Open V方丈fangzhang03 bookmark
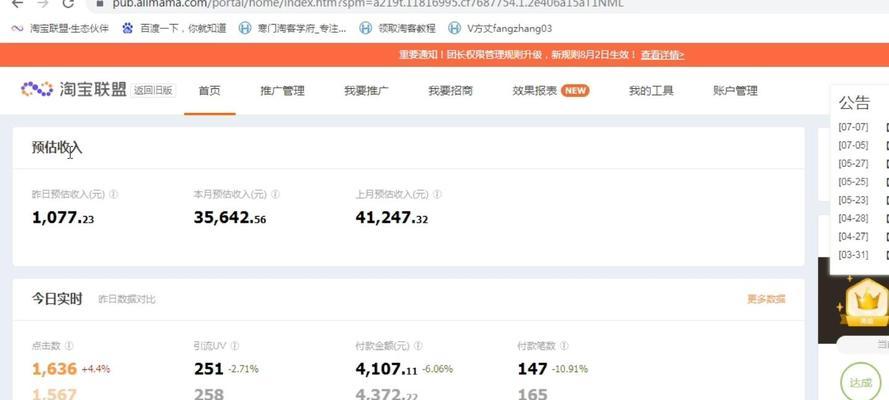Screen dimensions: 889x400 click(x=500, y=28)
